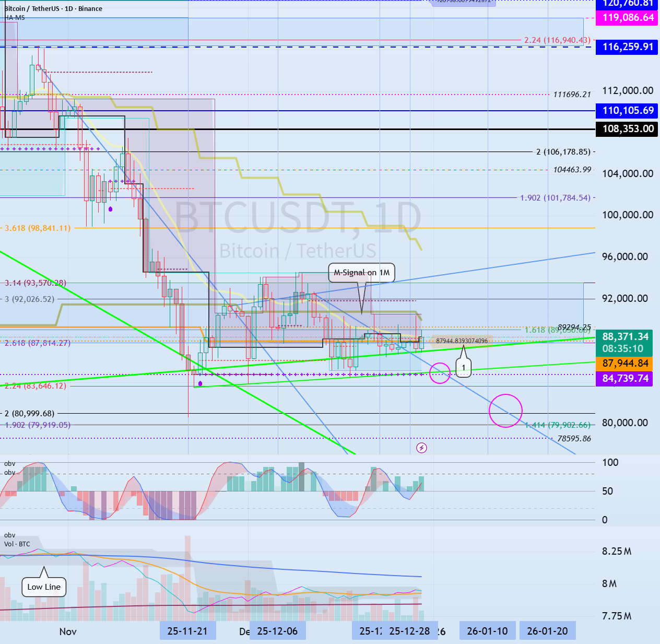Click the Vol · BTC indicator label
Viewport: 660px width, 644px height.
(x=17, y=544)
